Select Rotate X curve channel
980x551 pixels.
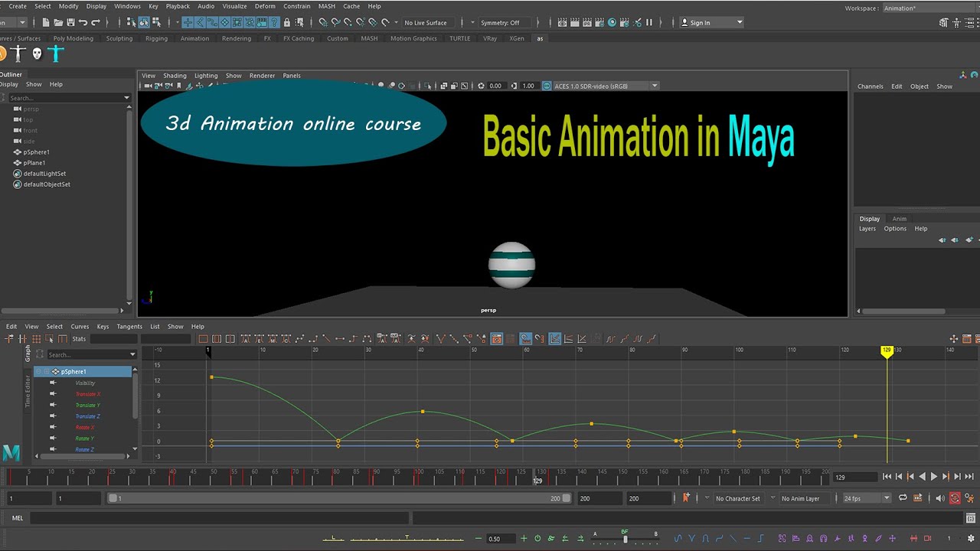pos(84,427)
